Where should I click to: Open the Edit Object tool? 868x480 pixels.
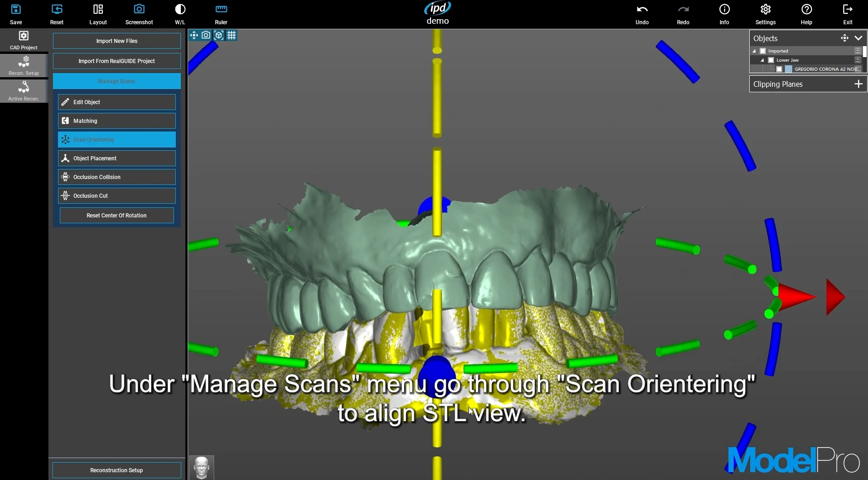(x=117, y=102)
